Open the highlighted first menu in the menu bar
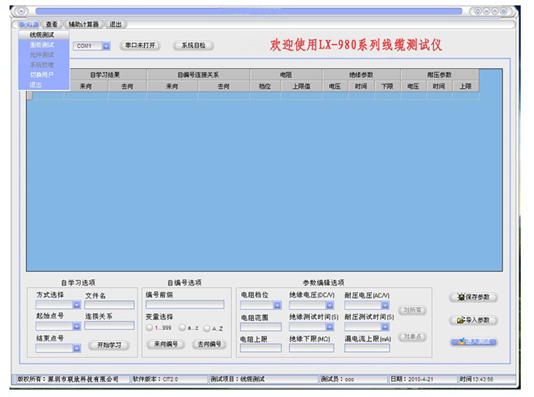The width and height of the screenshot is (534, 397). [x=29, y=25]
